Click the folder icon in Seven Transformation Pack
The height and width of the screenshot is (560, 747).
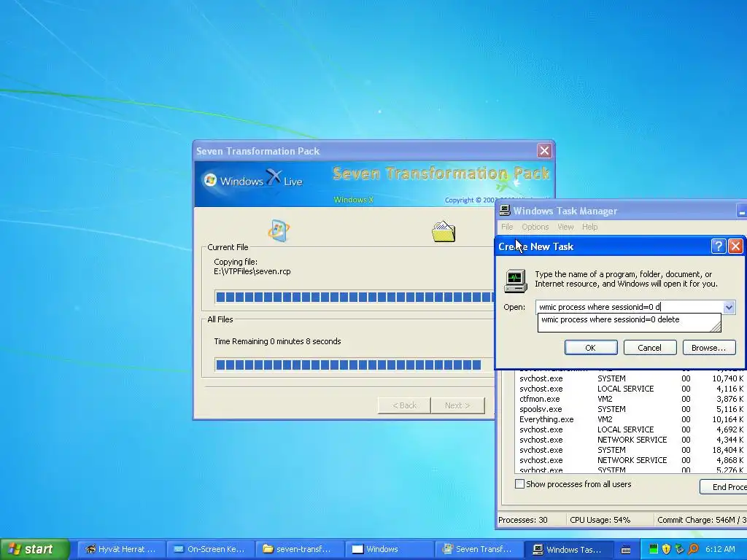tap(444, 231)
